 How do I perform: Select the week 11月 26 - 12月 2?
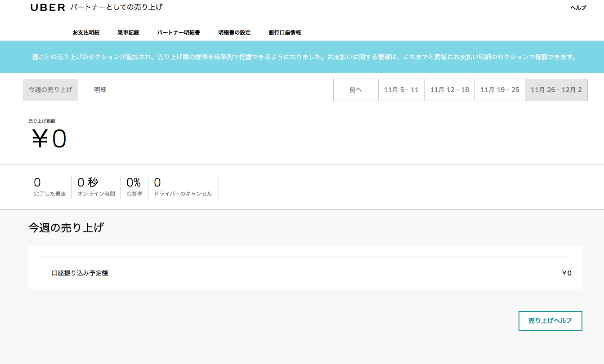coord(556,90)
